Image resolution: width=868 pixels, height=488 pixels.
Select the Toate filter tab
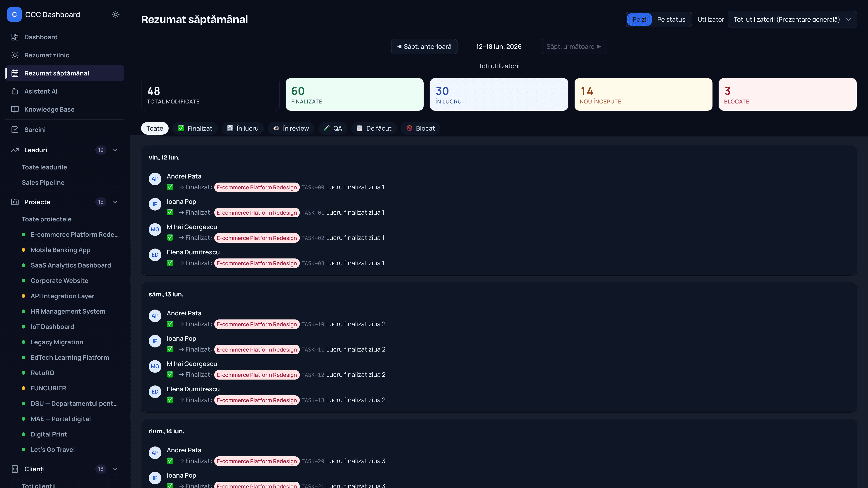155,128
